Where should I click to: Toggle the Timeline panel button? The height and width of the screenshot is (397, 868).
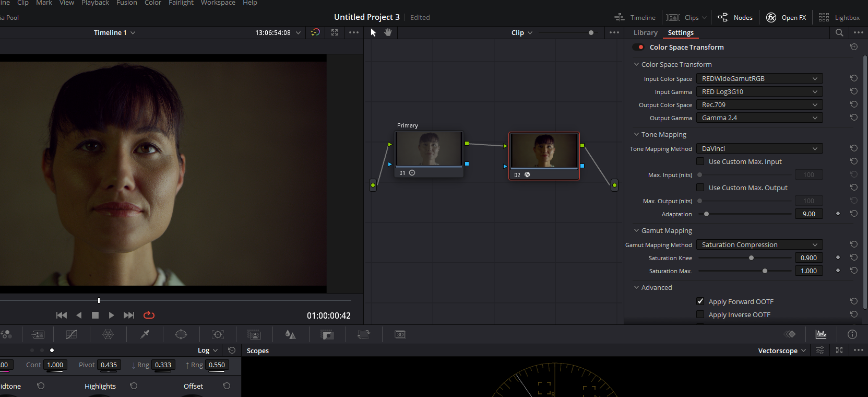[635, 17]
